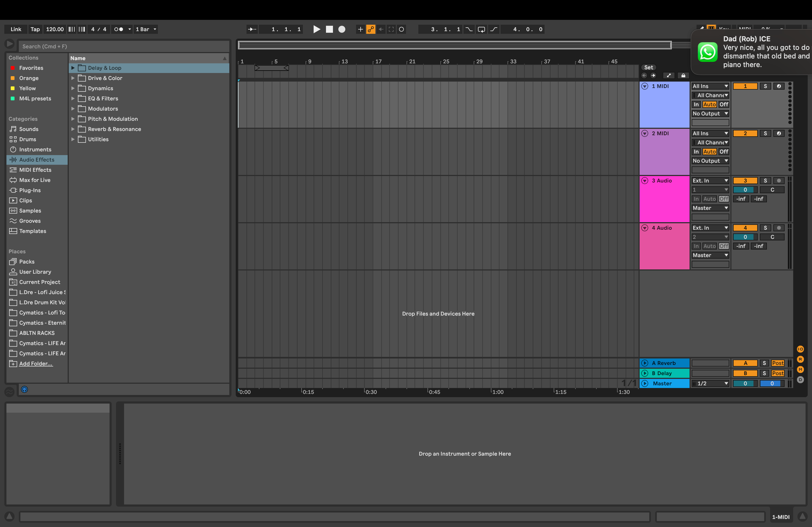
Task: Open the Instruments browser category
Action: point(35,149)
